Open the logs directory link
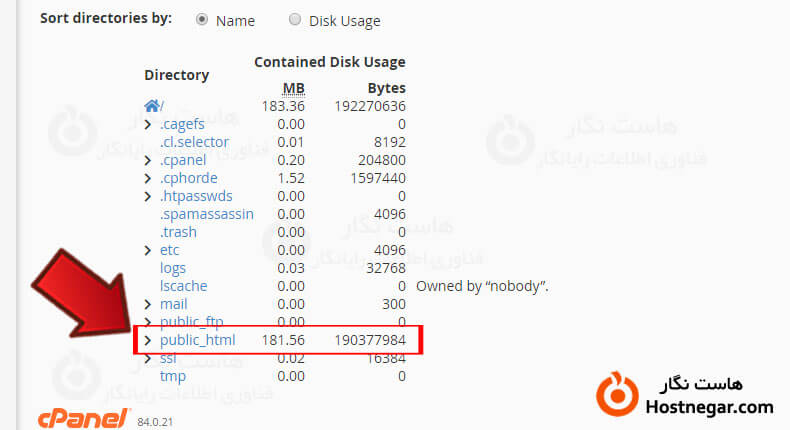This screenshot has height=430, width=790. (x=173, y=268)
